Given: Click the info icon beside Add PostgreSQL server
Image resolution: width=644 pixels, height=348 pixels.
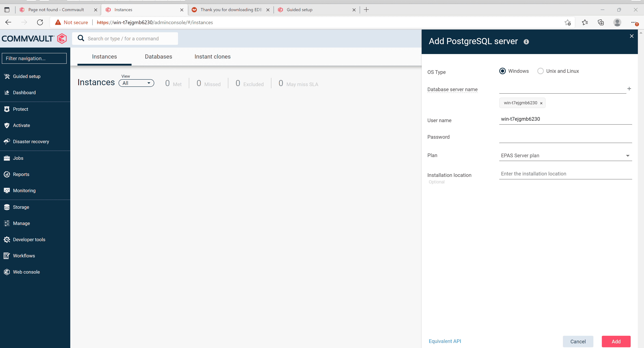Looking at the screenshot, I should point(526,41).
